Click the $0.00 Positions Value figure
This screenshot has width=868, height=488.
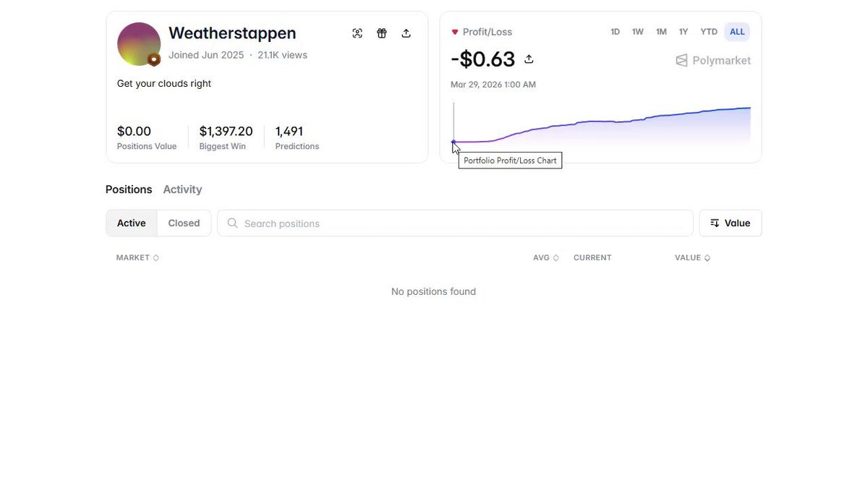pyautogui.click(x=134, y=132)
